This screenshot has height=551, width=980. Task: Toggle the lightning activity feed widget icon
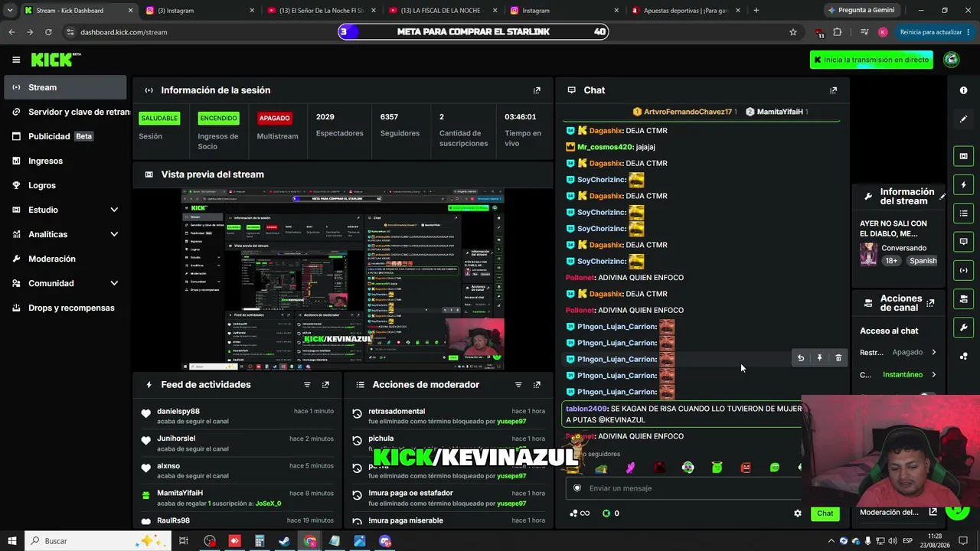pyautogui.click(x=964, y=184)
